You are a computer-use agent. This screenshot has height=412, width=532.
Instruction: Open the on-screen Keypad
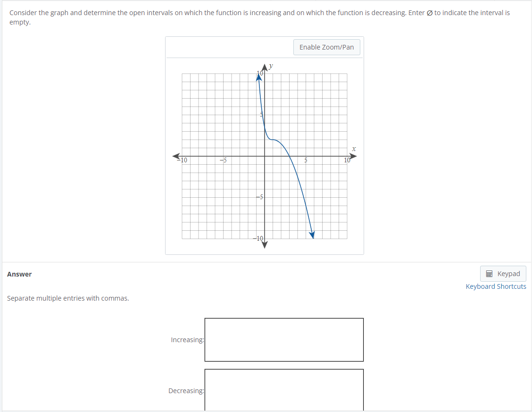tap(503, 273)
